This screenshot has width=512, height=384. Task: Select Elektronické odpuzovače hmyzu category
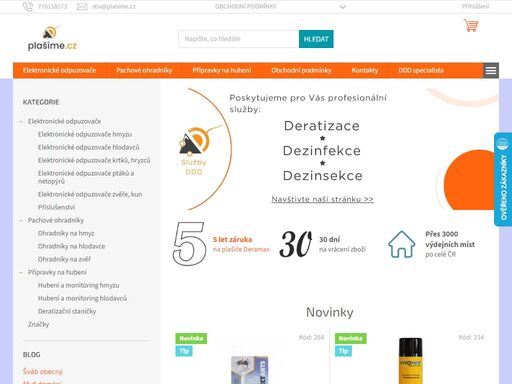pyautogui.click(x=85, y=134)
